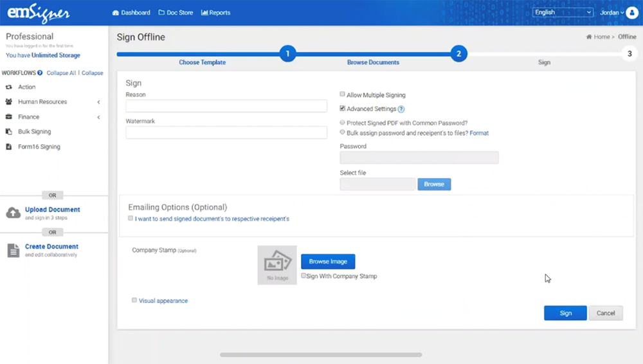Expand the Finance workflow chevron

(x=98, y=117)
